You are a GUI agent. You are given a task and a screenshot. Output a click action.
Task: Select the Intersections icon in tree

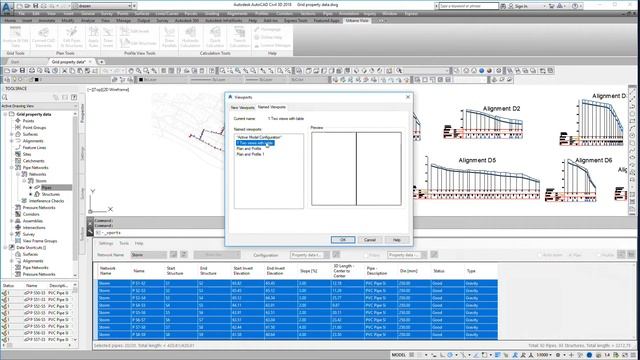point(18,228)
